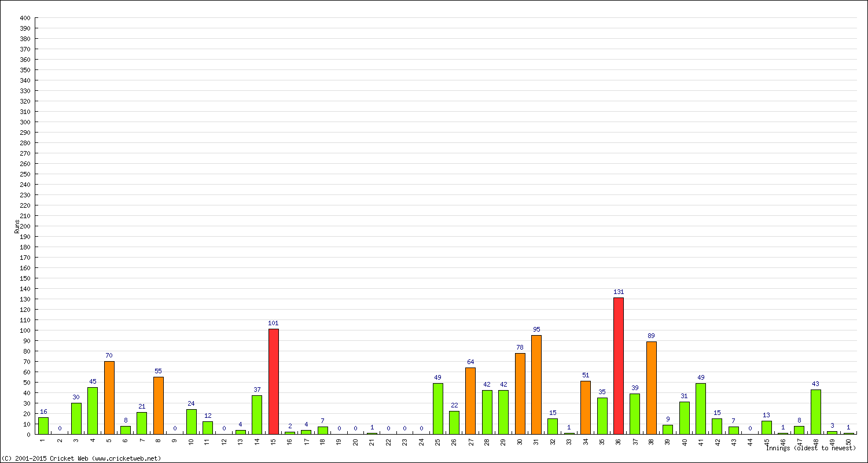Click the orange bar valued 78
Image resolution: width=868 pixels, height=463 pixels.
tap(520, 394)
